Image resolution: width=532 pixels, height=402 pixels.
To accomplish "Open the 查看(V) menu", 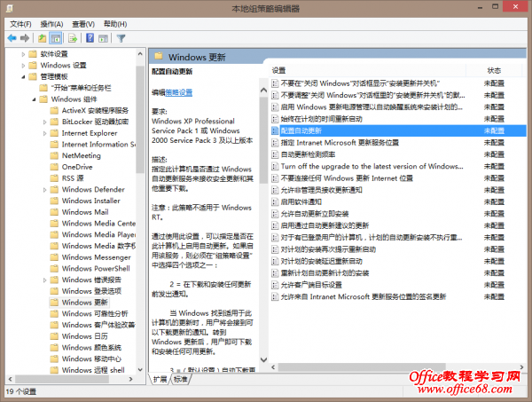I will [x=83, y=24].
